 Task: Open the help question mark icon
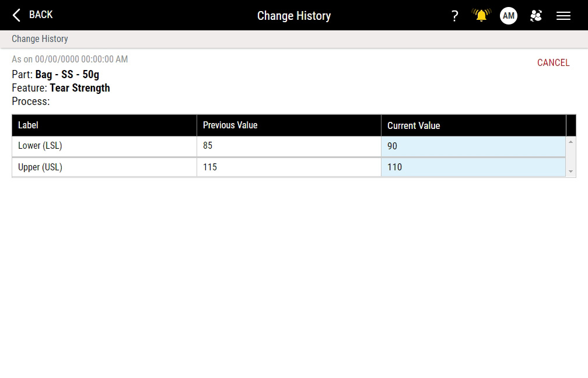click(x=455, y=16)
